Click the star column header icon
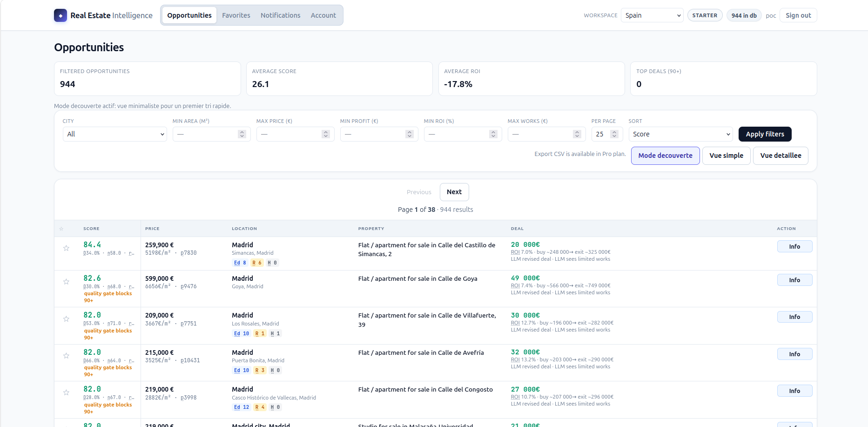The width and height of the screenshot is (868, 427). click(61, 229)
